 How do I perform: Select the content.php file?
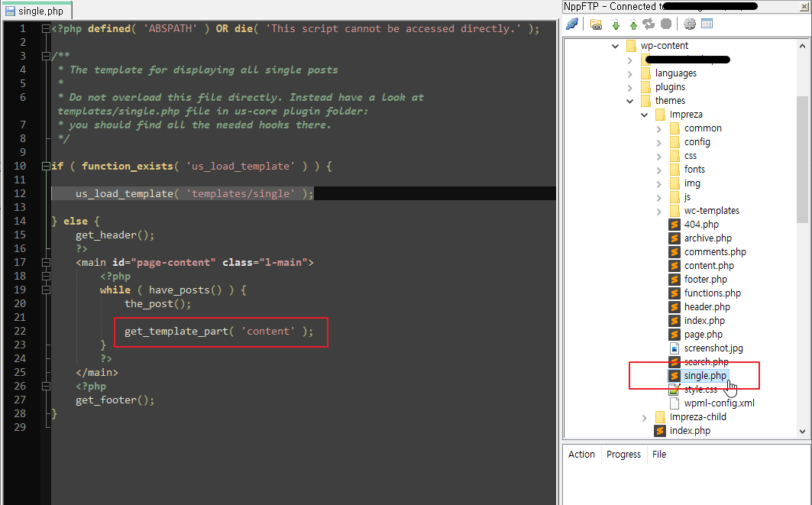[x=709, y=266]
